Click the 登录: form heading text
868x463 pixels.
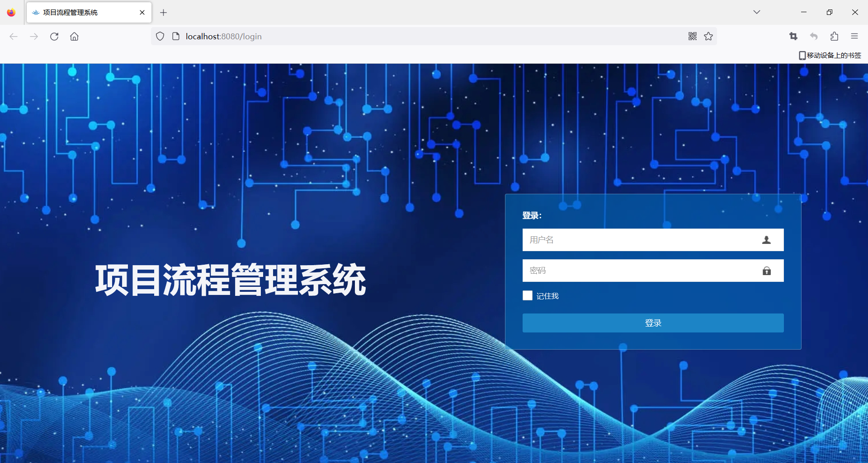click(x=532, y=215)
